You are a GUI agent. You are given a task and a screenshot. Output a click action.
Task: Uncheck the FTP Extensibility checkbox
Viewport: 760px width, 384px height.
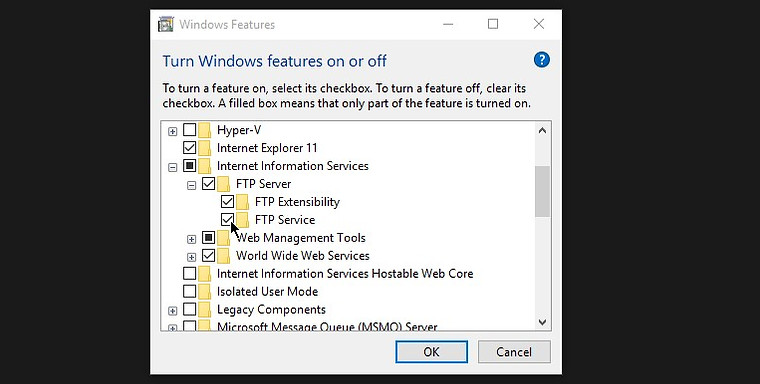click(227, 201)
